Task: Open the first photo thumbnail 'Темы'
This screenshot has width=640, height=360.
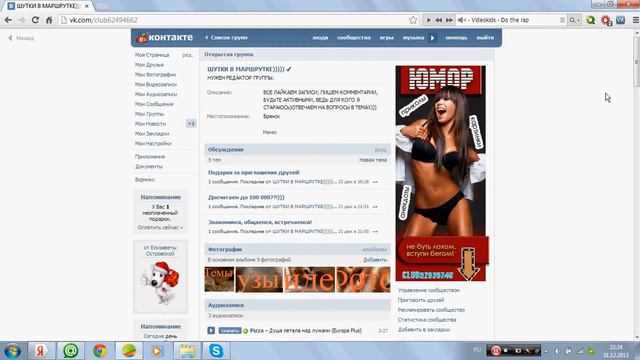Action: click(219, 279)
